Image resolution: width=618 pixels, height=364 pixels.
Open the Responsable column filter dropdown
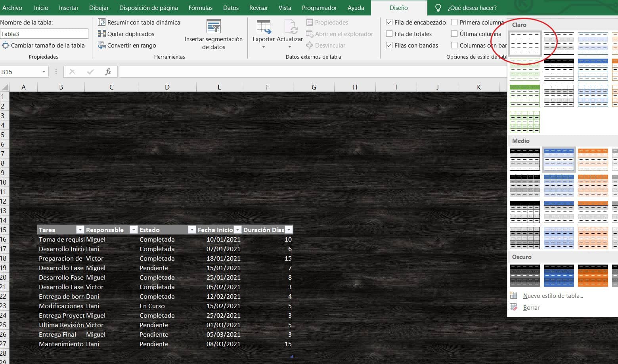134,230
